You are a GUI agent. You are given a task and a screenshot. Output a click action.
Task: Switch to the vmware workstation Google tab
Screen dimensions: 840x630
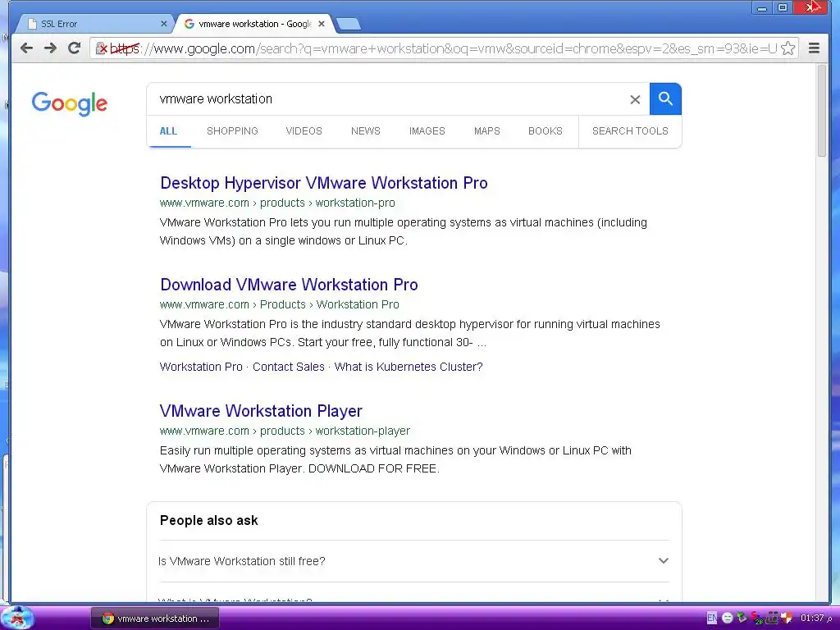coord(254,24)
